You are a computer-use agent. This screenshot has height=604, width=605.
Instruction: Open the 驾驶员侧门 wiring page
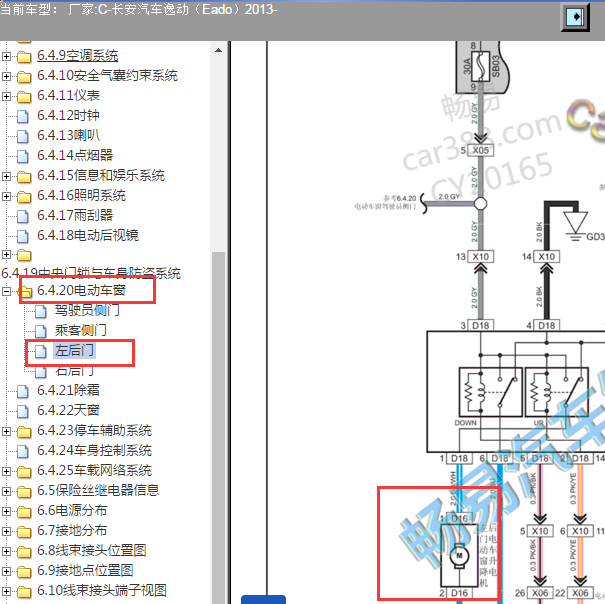(87, 311)
